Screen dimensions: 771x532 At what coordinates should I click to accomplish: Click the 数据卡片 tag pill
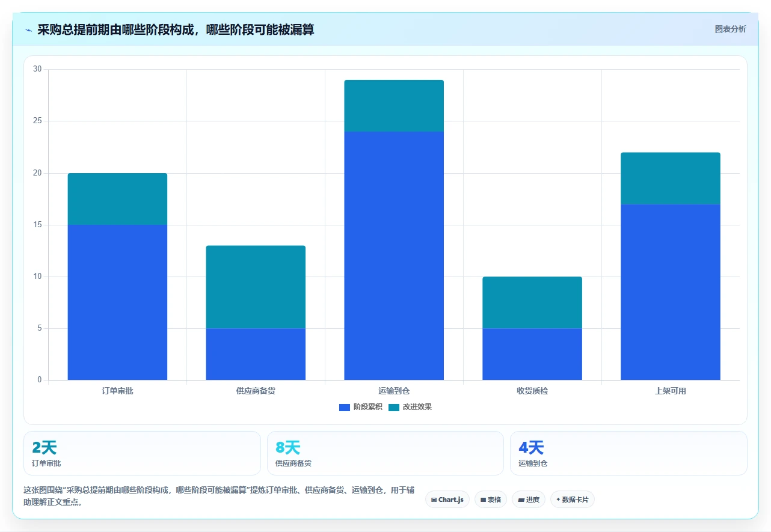click(572, 500)
